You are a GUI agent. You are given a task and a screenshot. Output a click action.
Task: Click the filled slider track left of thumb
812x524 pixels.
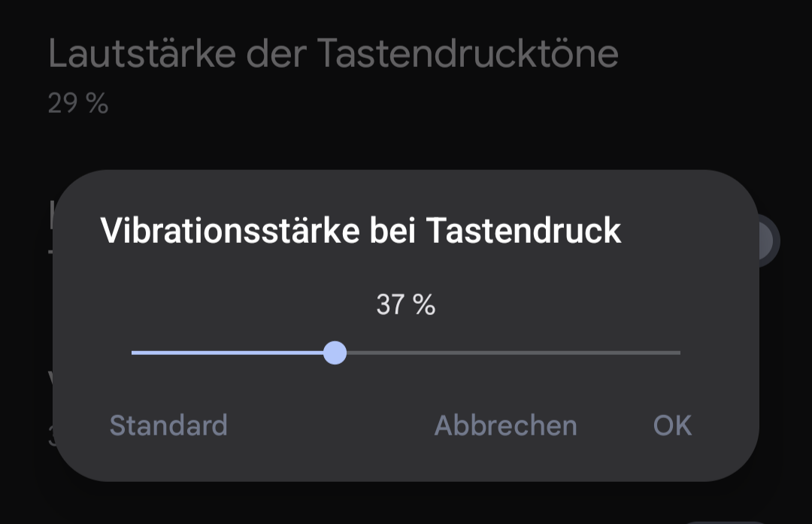tap(226, 353)
